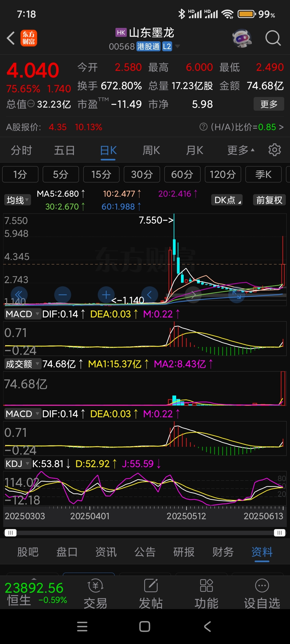
Task: Open the robot assistant avatar
Action: [x=242, y=38]
